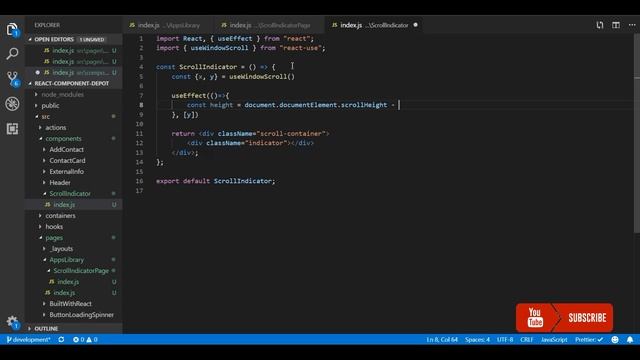The width and height of the screenshot is (640, 360).
Task: Expand the hooks folder
Action: pos(73,227)
